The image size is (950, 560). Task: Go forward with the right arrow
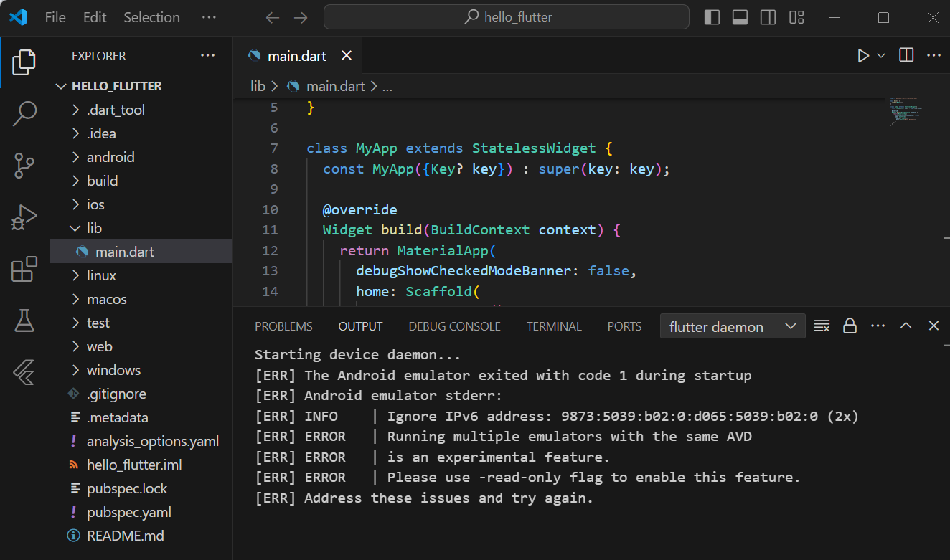[x=301, y=18]
